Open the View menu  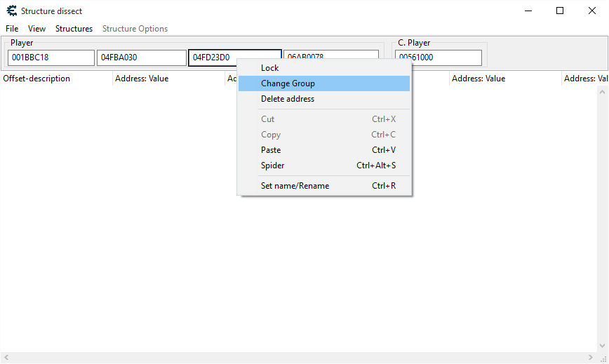click(36, 29)
